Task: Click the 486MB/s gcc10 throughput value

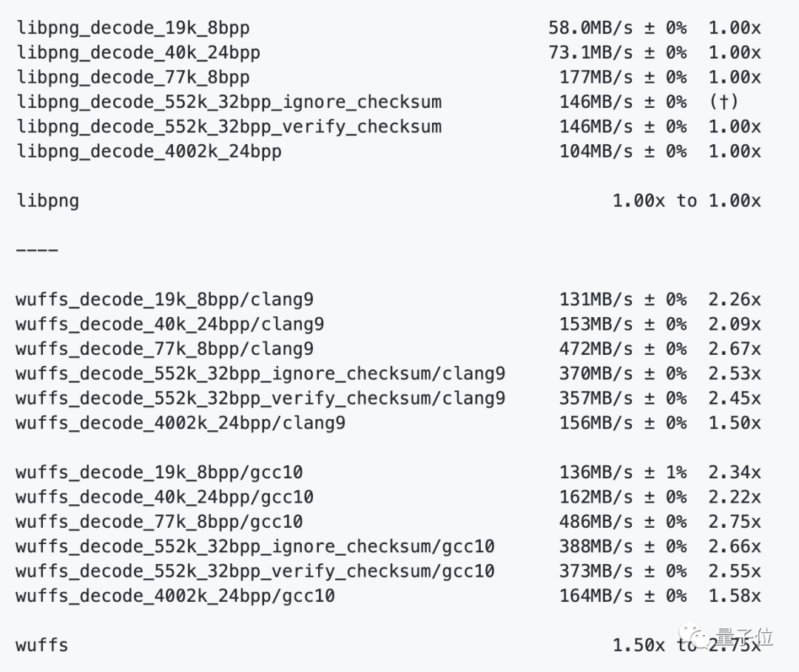Action: pos(596,522)
